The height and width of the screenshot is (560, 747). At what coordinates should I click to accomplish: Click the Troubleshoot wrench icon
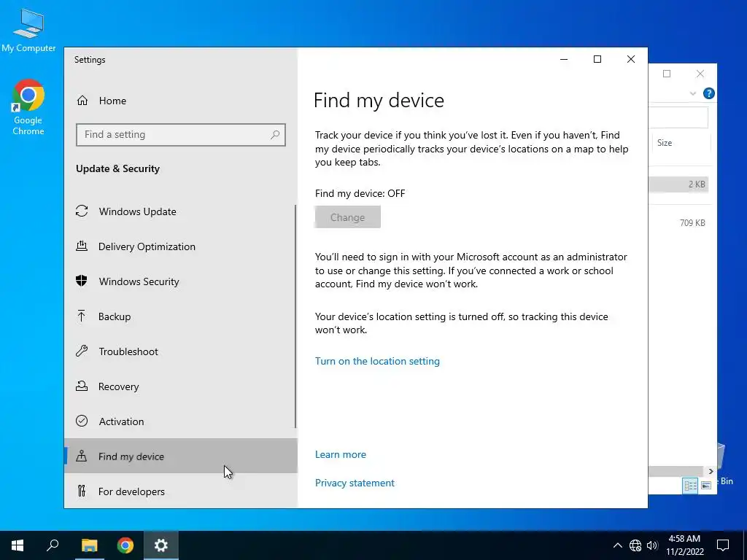(x=82, y=351)
